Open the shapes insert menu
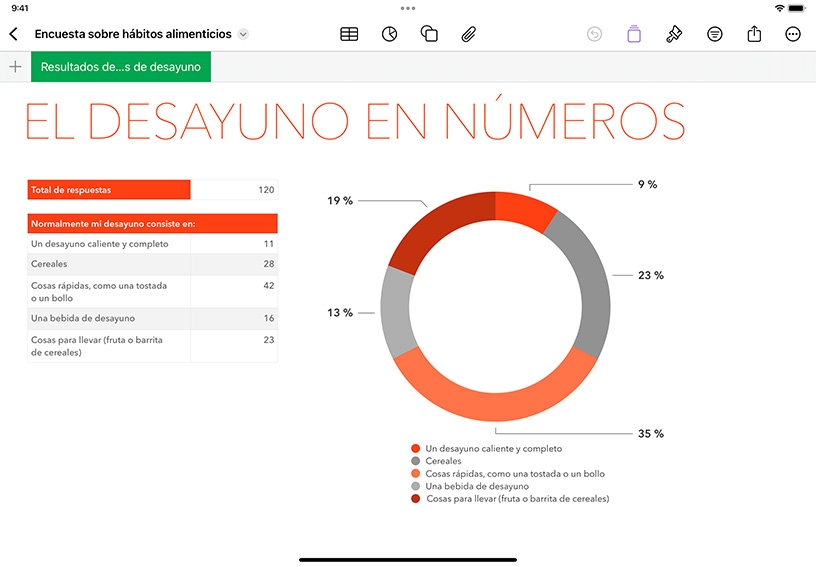This screenshot has height=567, width=816. 429,34
